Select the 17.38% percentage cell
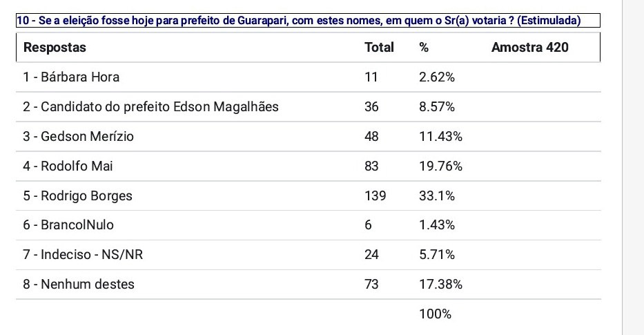Screen dimensions: 644x335 (x=440, y=284)
